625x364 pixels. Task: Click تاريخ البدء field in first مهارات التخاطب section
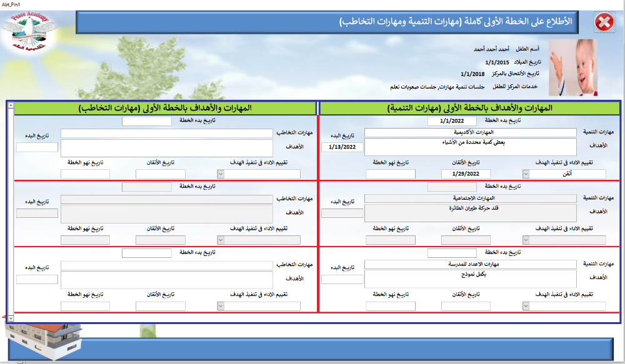[37, 147]
